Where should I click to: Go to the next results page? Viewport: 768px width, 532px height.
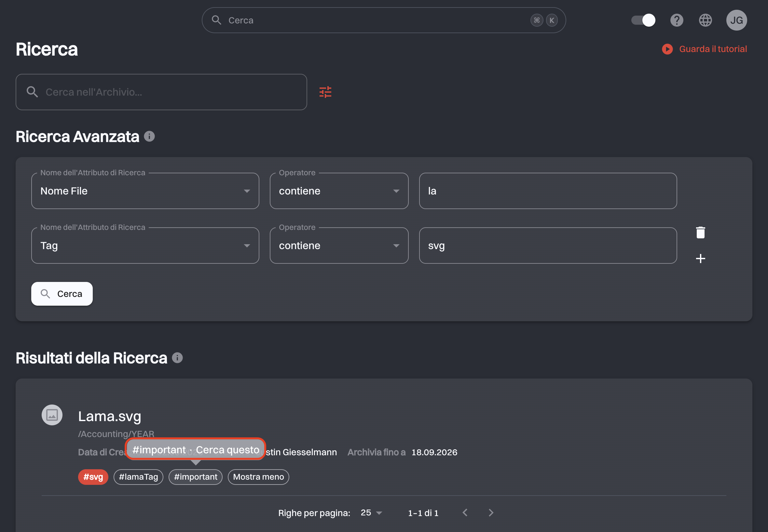pyautogui.click(x=491, y=513)
